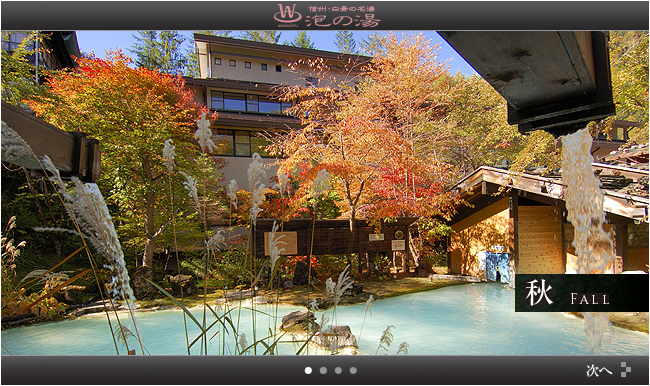Click the W logo emblem in header
This screenshot has height=386, width=650.
pyautogui.click(x=287, y=15)
